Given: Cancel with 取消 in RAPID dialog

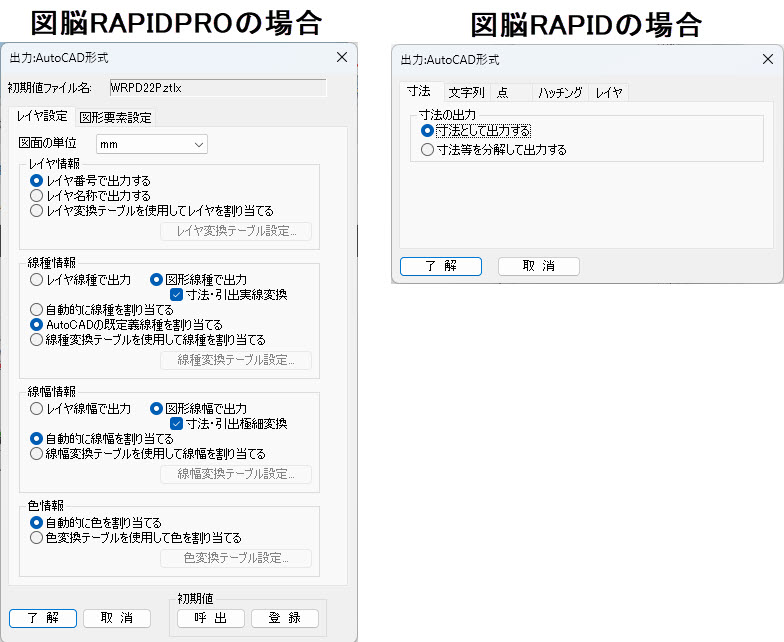Looking at the screenshot, I should tap(538, 266).
